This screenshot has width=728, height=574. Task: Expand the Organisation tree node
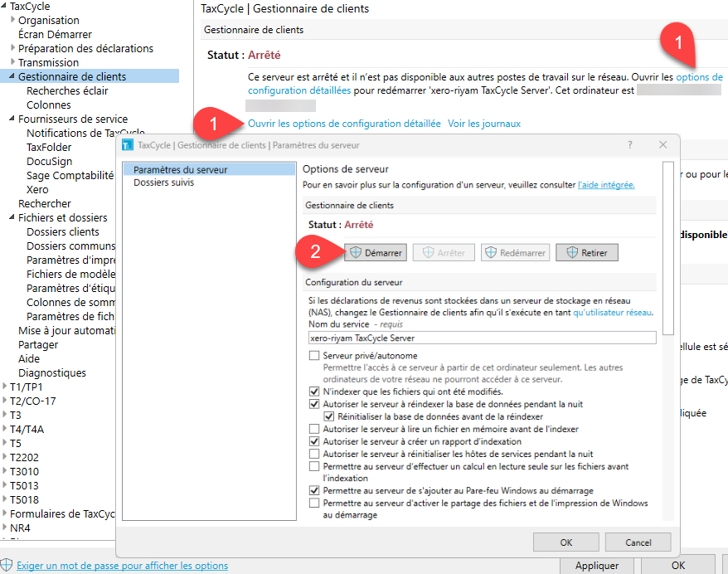point(12,20)
